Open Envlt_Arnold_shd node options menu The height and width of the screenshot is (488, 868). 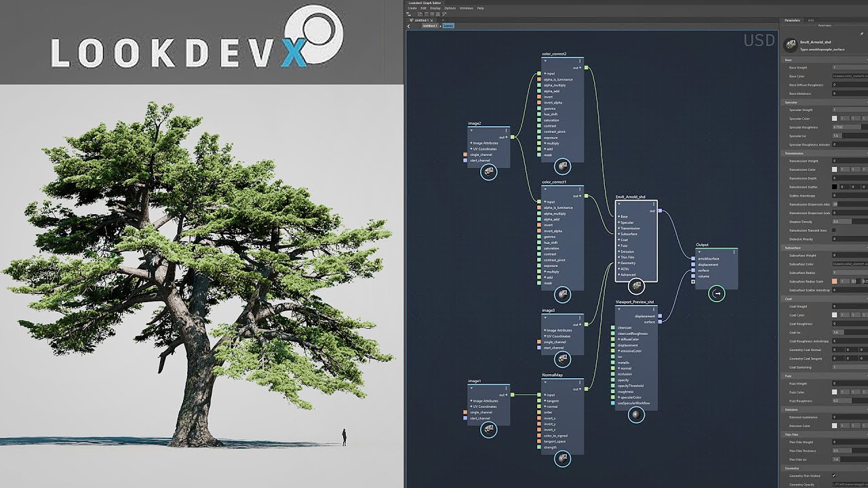654,204
